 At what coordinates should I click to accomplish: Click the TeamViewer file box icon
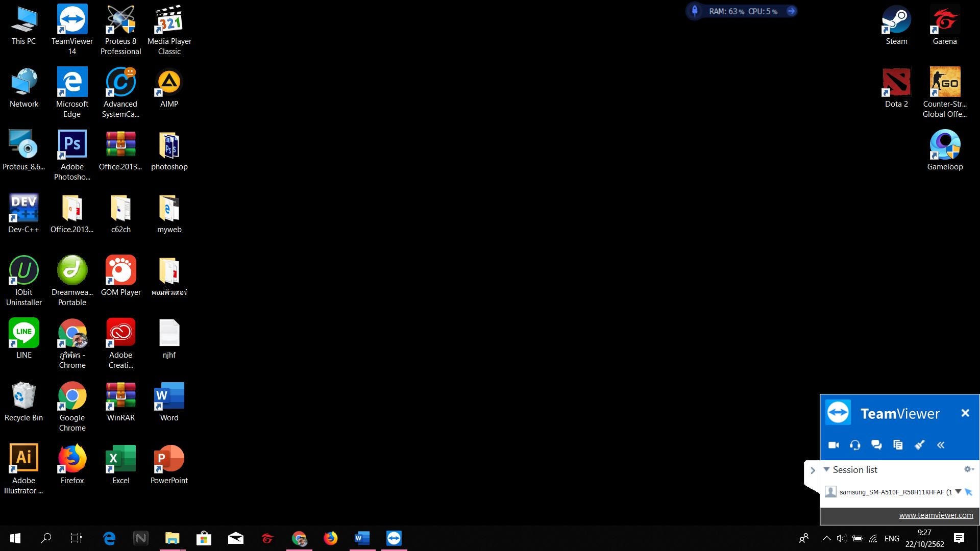click(898, 445)
